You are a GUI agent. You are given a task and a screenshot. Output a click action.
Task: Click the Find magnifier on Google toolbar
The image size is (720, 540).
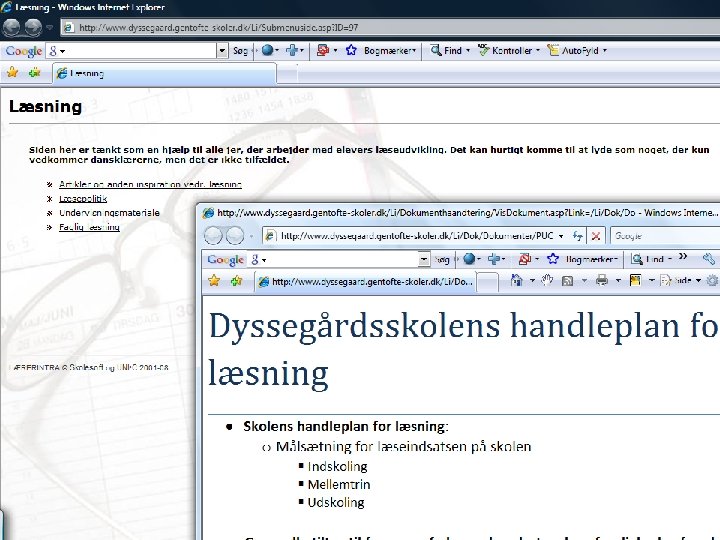(436, 50)
